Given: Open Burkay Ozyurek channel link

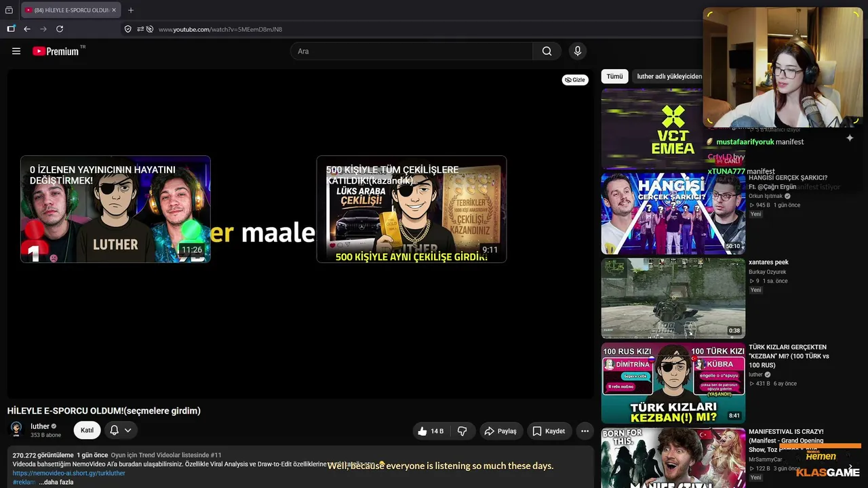Looking at the screenshot, I should pyautogui.click(x=768, y=272).
